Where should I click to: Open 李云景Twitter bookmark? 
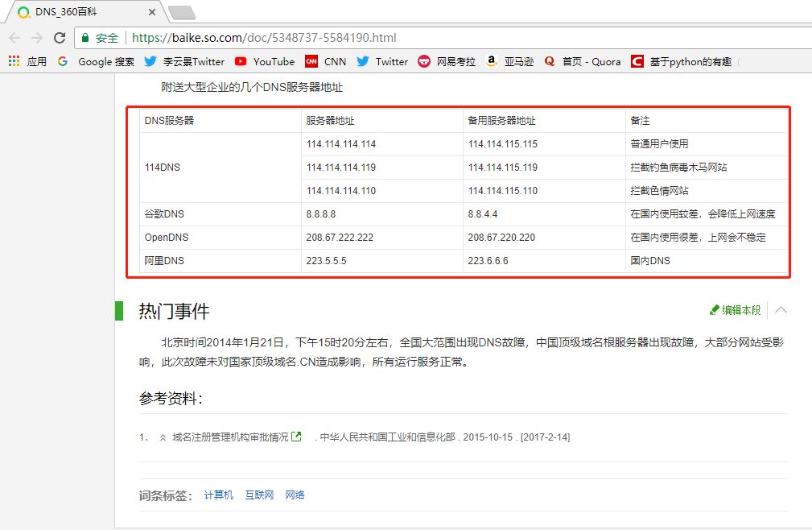coord(184,62)
